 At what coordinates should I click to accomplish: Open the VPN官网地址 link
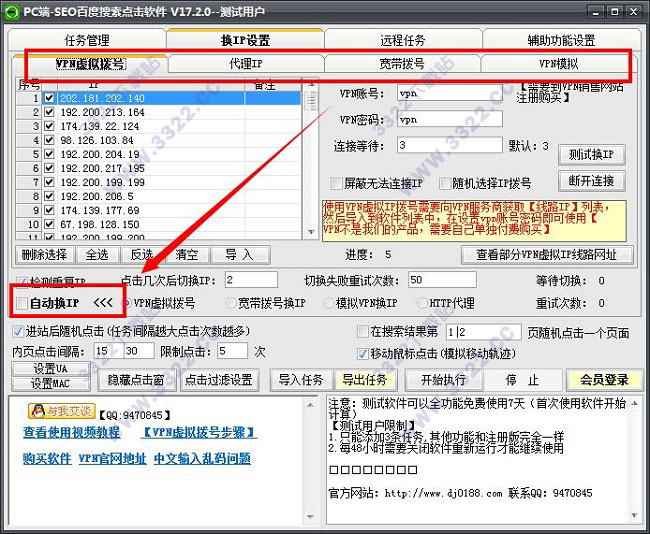click(x=112, y=459)
